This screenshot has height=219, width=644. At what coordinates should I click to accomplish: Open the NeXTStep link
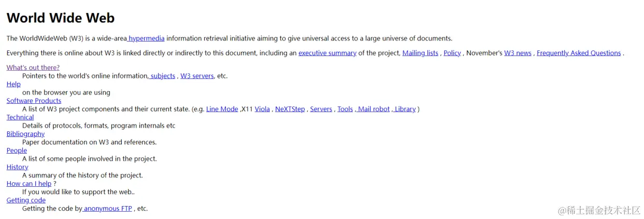coord(290,109)
